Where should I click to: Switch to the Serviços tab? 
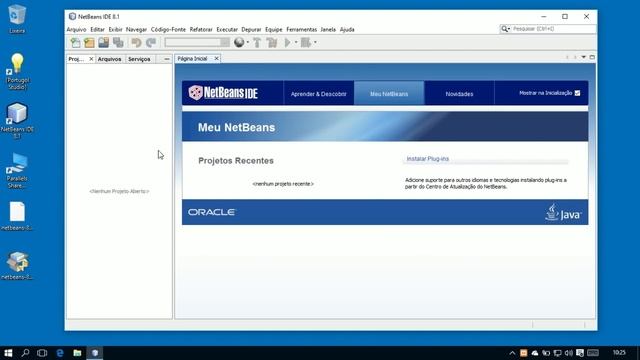pos(139,59)
